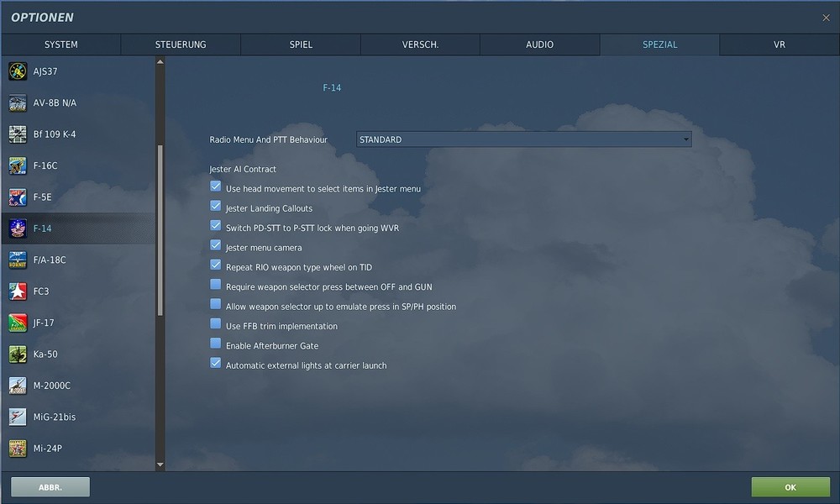
Task: Open the VR tab
Action: pyautogui.click(x=780, y=45)
